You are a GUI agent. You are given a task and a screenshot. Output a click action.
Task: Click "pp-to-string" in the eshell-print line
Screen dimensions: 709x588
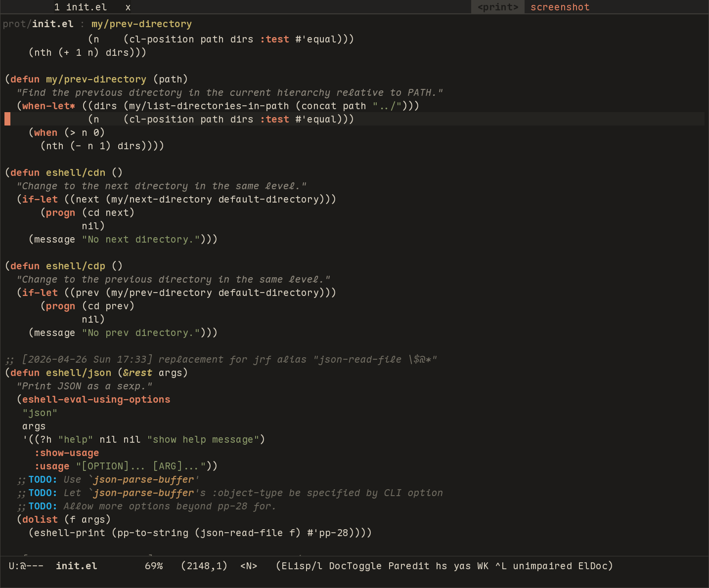coord(153,533)
